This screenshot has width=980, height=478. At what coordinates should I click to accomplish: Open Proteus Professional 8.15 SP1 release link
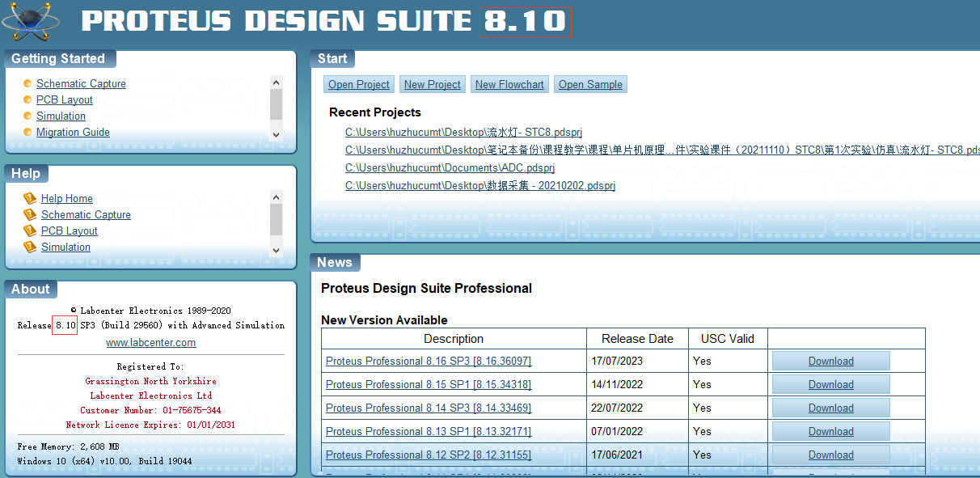(429, 384)
